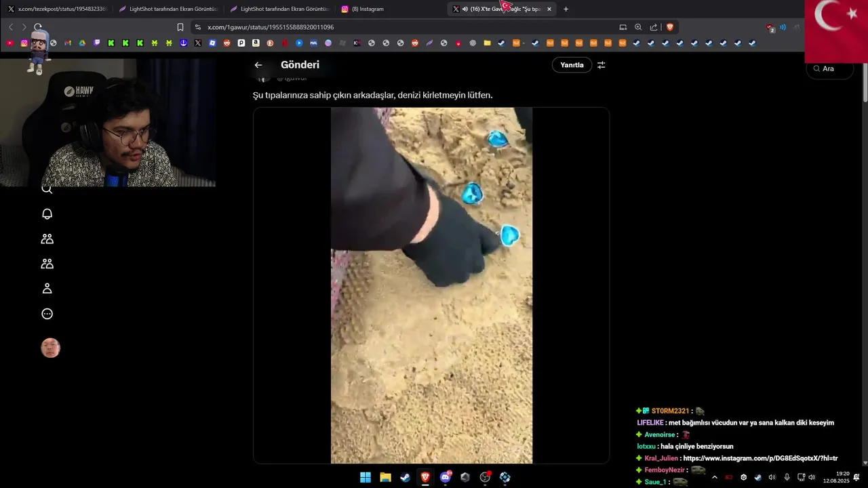
Task: Open the Instagram link in Kral_Julien's chat message
Action: tap(760, 458)
